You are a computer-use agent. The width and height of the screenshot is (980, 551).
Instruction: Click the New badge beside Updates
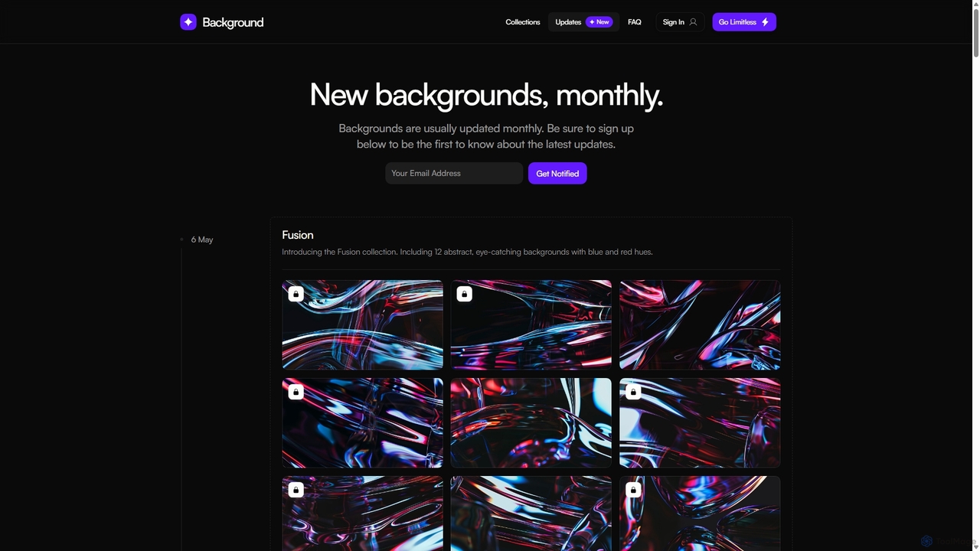coord(599,22)
